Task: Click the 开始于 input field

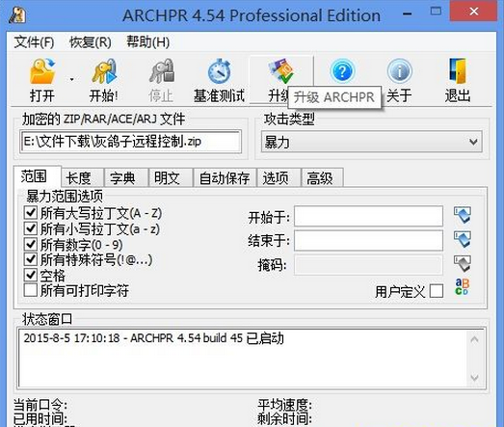Action: 368,216
